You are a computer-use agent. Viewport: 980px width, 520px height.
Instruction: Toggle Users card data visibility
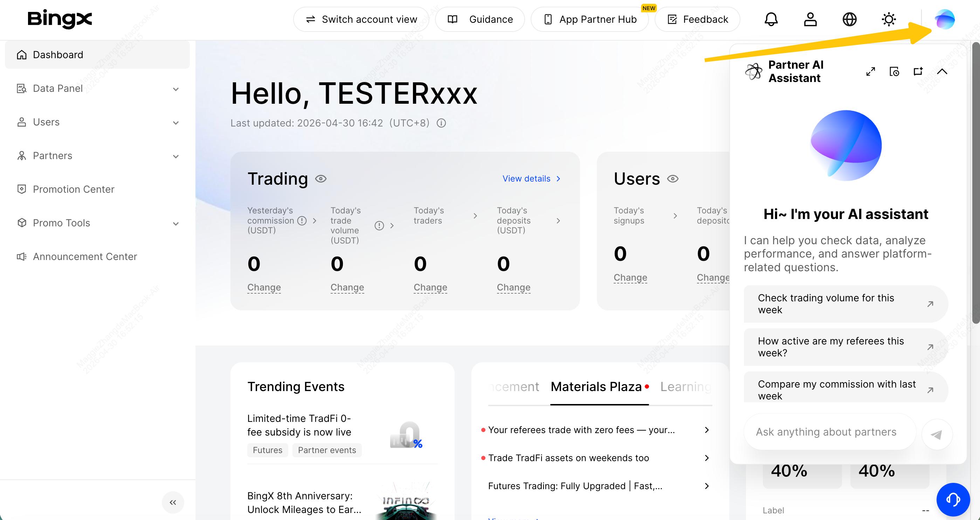tap(672, 179)
